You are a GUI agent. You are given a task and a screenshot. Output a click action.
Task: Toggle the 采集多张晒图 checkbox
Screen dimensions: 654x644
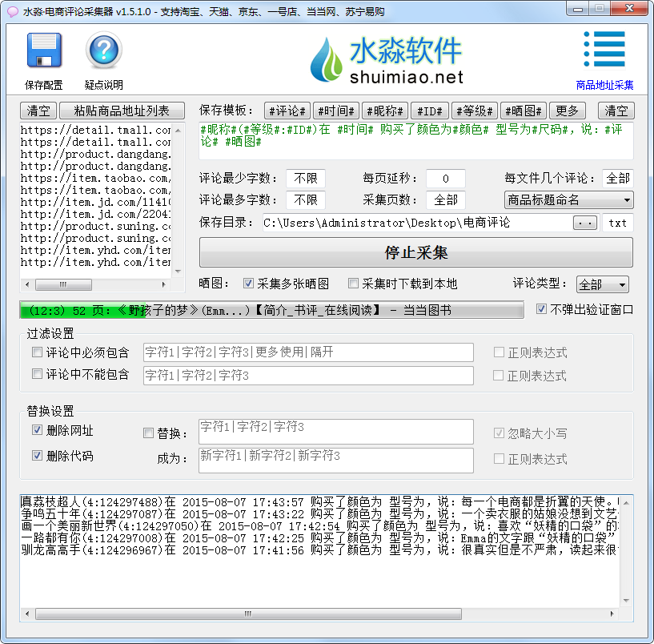click(x=249, y=284)
